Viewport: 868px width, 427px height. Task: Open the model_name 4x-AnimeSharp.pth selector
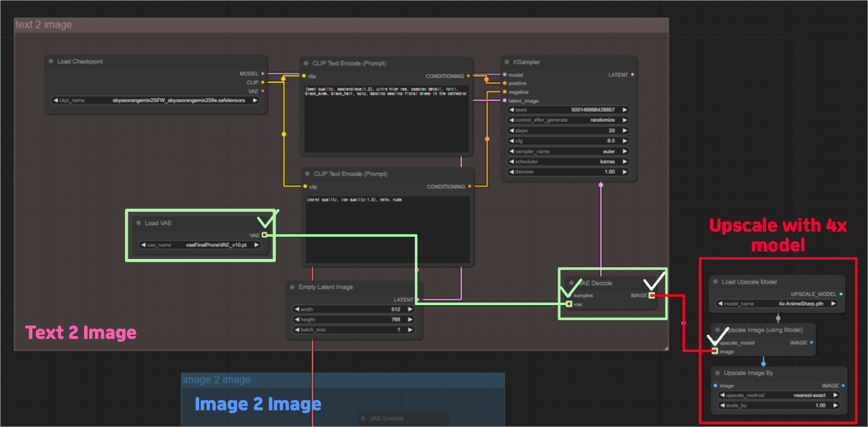tap(778, 303)
